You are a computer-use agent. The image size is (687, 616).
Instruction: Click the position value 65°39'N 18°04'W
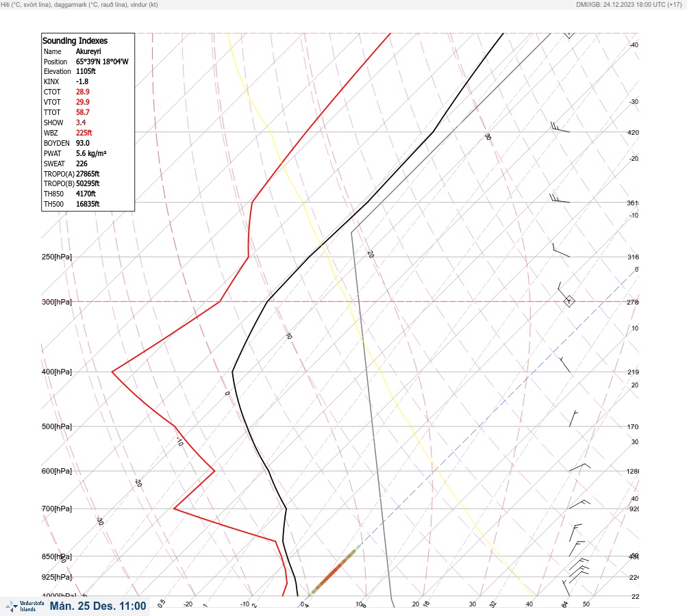[x=102, y=62]
